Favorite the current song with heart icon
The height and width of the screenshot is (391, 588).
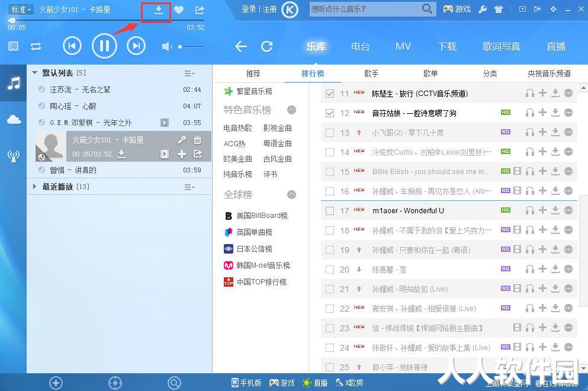click(x=179, y=10)
